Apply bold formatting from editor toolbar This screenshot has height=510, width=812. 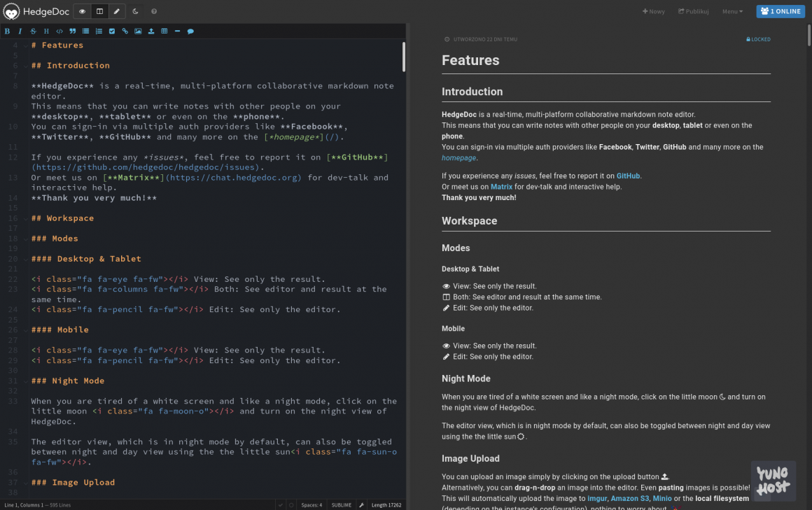(7, 31)
